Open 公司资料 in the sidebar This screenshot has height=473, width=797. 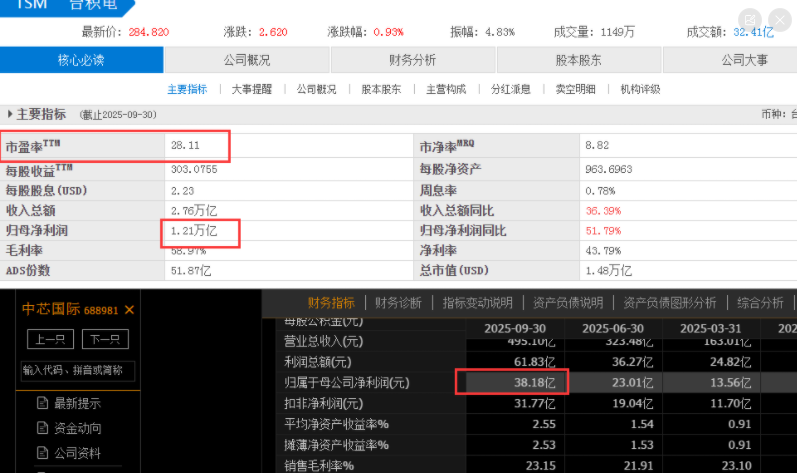tap(77, 453)
